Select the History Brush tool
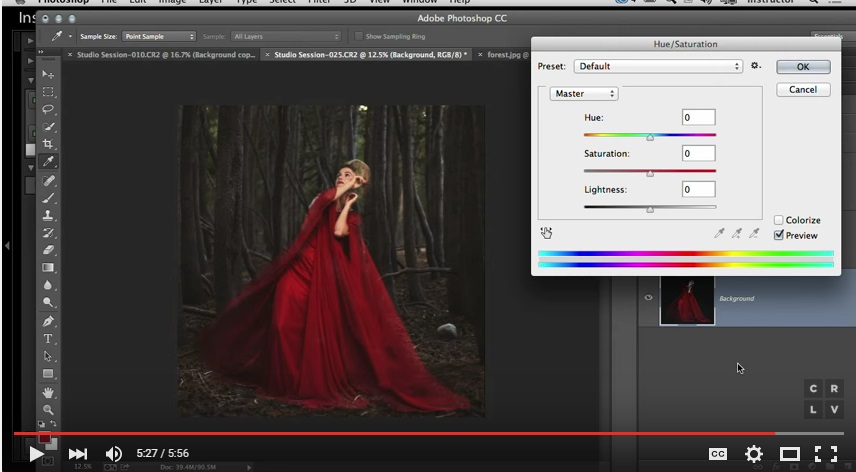856x472 pixels. pyautogui.click(x=48, y=232)
